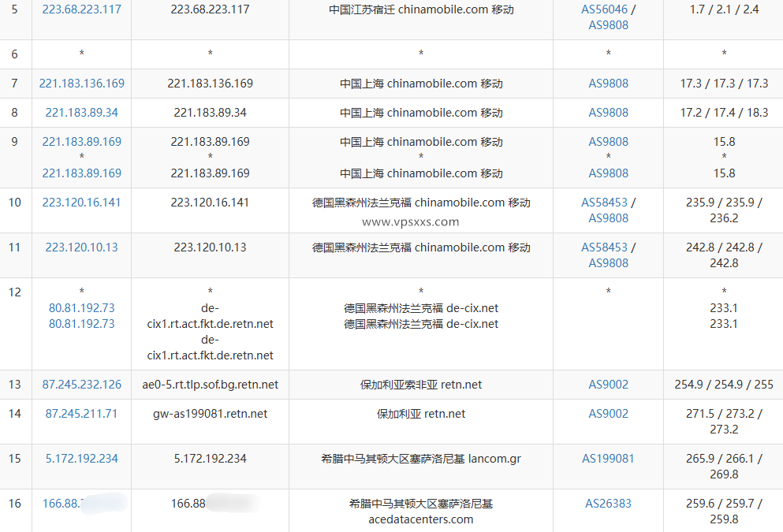Screen dimensions: 783x532
Task: Select hop 11 location 德国黑森州法兰克福 chinamobile.com
Action: point(421,247)
